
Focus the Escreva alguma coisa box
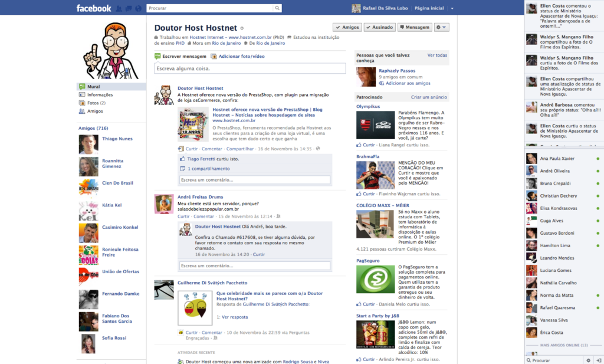250,68
